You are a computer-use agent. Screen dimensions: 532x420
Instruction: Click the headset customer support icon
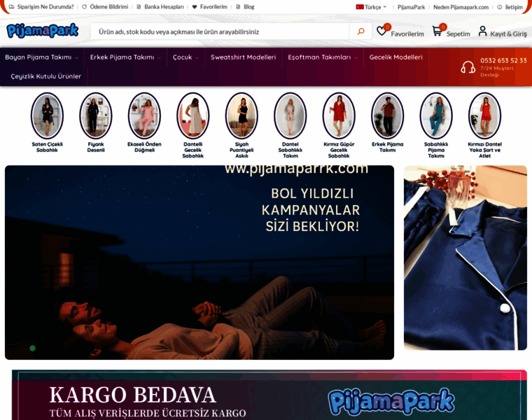click(x=468, y=66)
